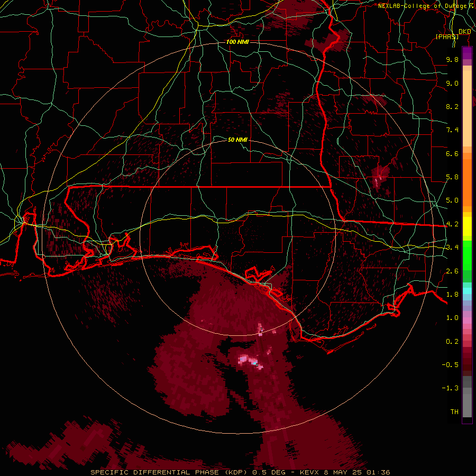Click the 5.0 color scale label
Screen dimensions: 476x476
tap(452, 200)
